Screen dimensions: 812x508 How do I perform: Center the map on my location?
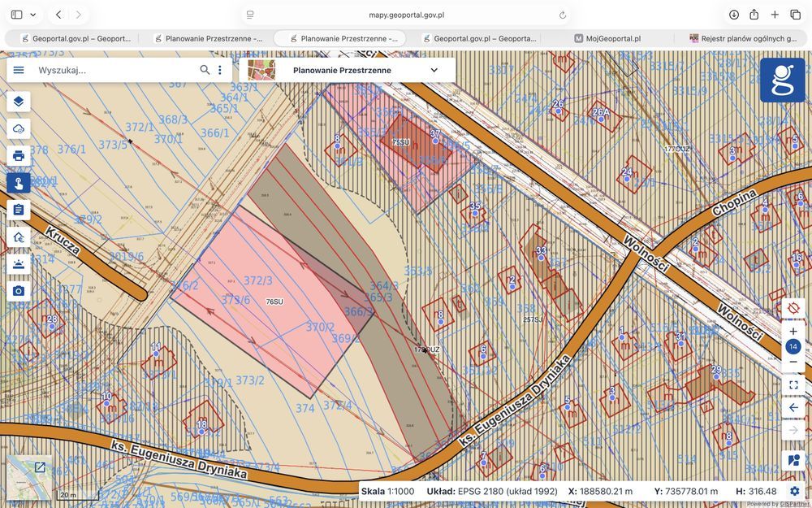pos(793,309)
